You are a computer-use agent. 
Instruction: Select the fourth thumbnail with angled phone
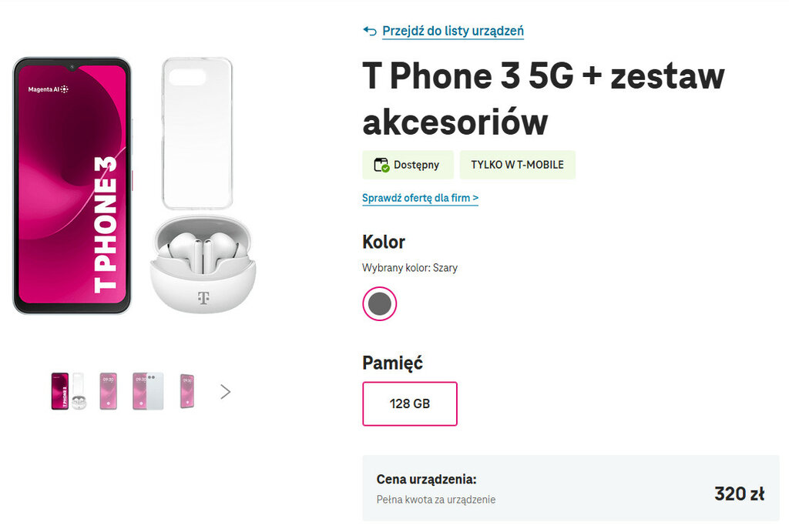click(x=186, y=391)
